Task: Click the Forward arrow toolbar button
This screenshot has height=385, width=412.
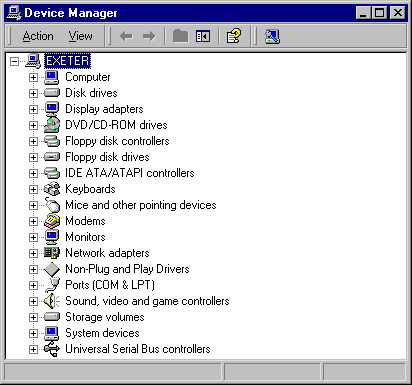Action: [x=149, y=36]
